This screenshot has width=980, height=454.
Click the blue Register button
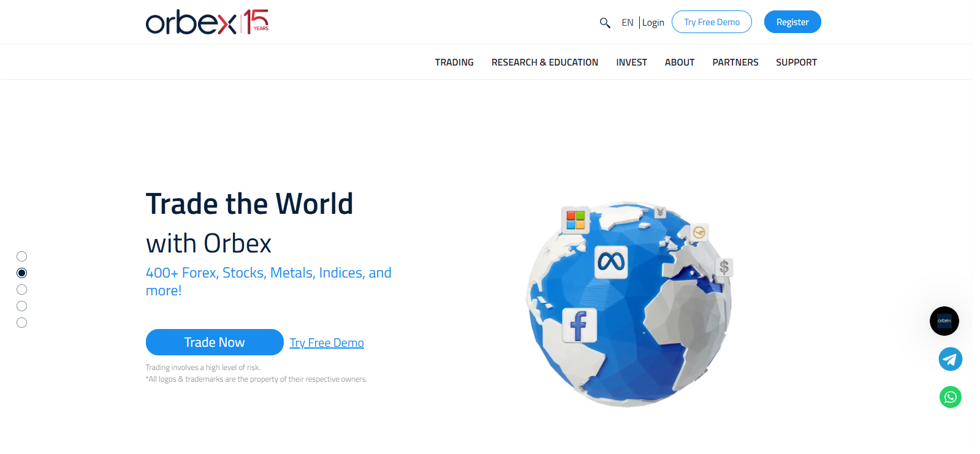coord(792,22)
